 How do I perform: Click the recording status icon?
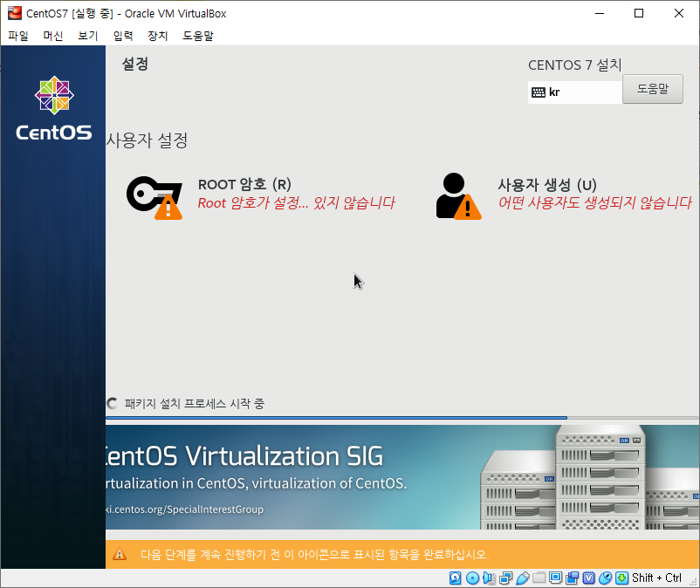(x=572, y=578)
